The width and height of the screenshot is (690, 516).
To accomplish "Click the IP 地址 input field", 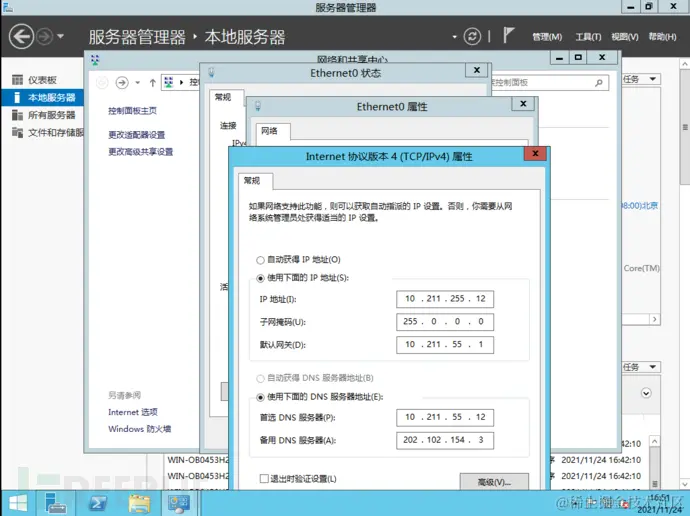I will click(445, 299).
